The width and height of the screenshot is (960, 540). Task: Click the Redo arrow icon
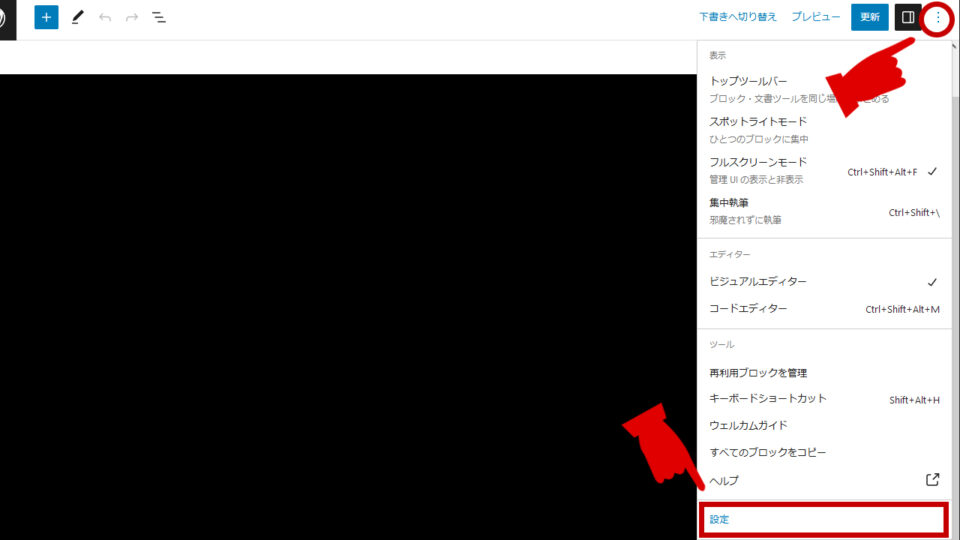pyautogui.click(x=132, y=18)
